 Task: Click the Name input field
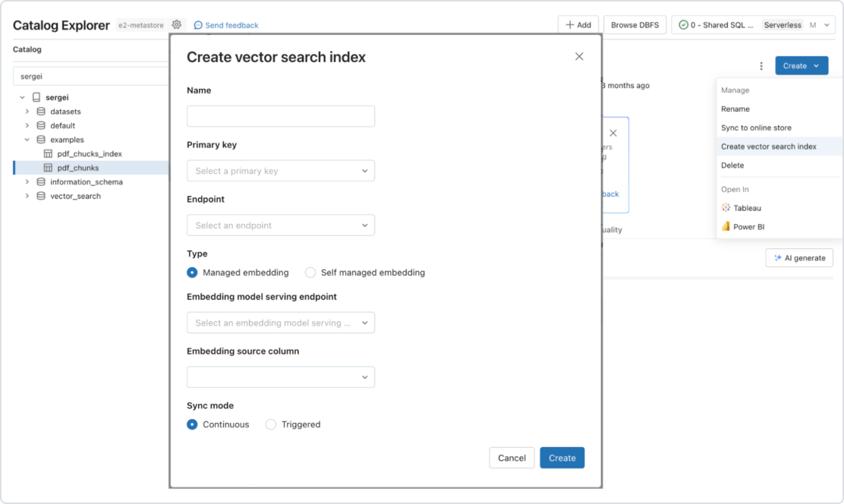coord(281,115)
